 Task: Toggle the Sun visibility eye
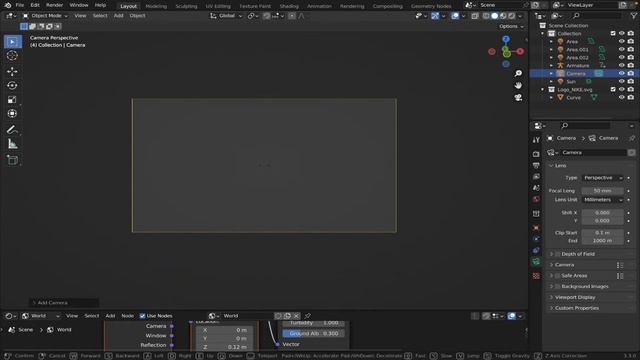(621, 81)
